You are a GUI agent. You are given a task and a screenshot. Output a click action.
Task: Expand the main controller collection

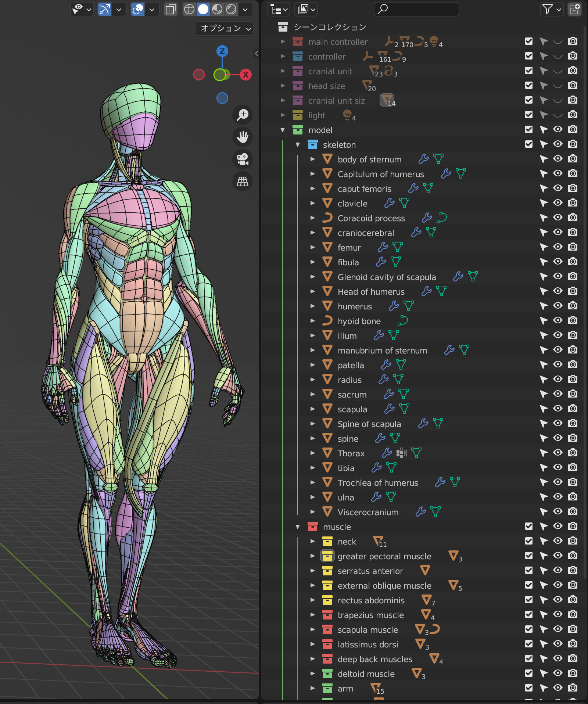point(283,42)
